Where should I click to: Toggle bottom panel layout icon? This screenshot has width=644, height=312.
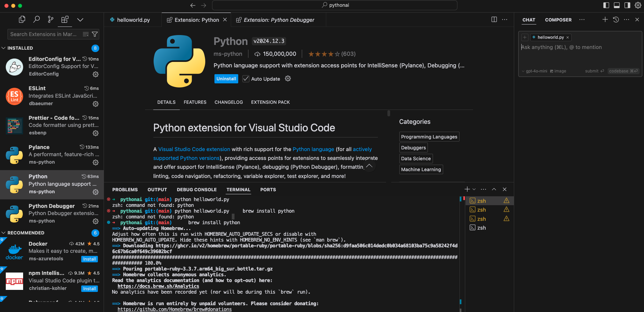[x=617, y=5]
